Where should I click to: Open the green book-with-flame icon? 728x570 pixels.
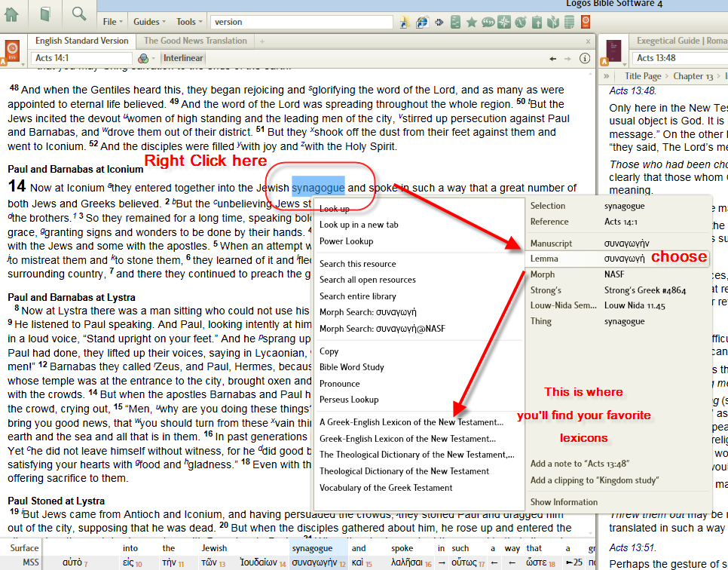coord(553,22)
